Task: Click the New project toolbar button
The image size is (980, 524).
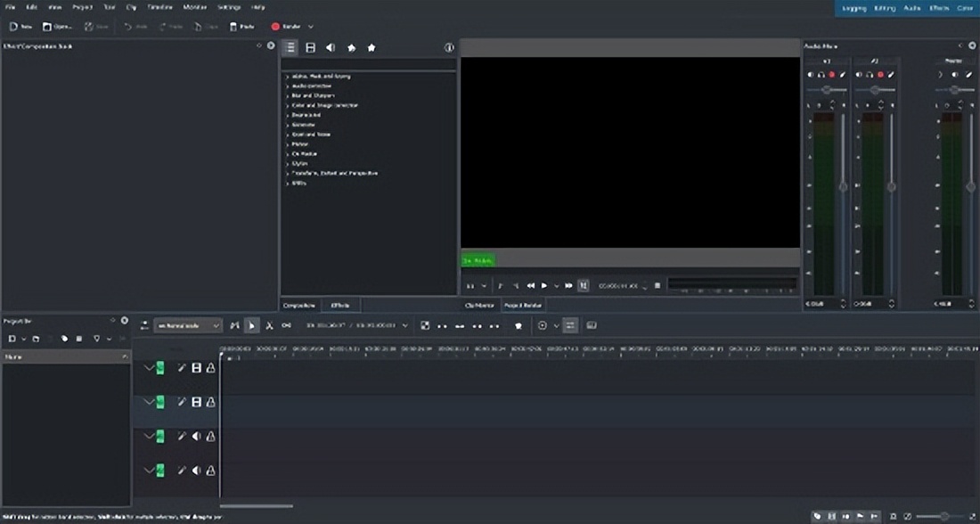Action: tap(20, 27)
